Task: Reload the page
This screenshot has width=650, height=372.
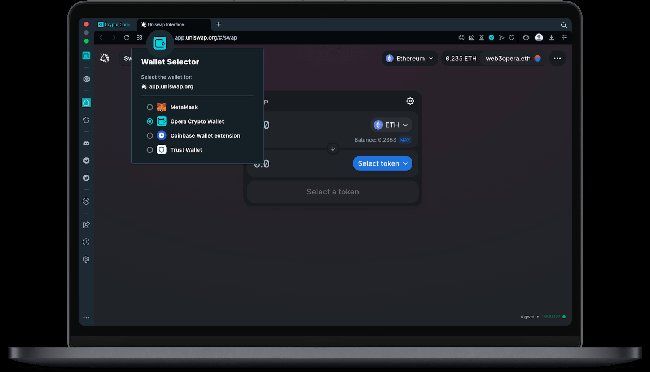Action: [x=126, y=38]
